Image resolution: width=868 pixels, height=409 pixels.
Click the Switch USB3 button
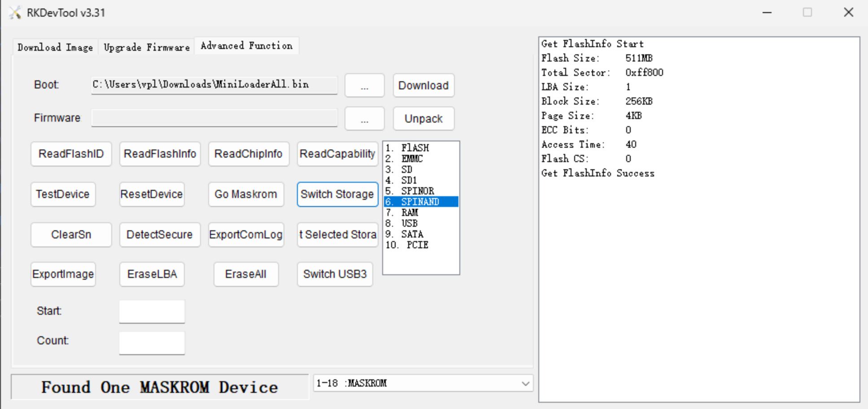335,274
